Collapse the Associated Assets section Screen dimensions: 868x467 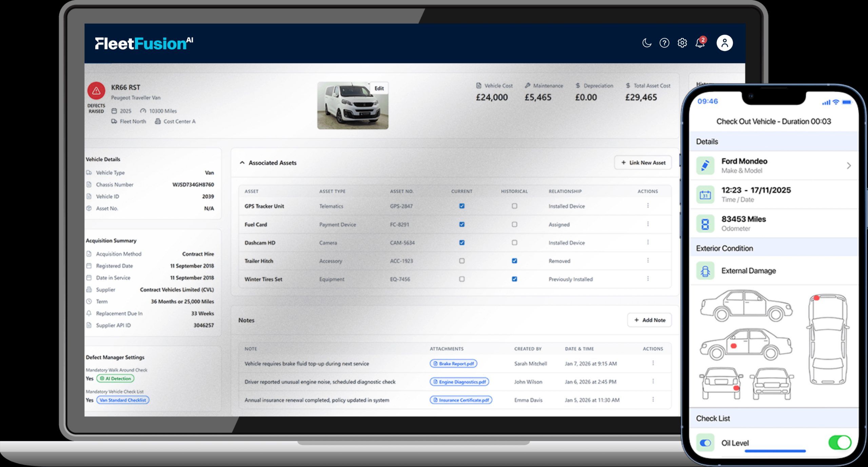tap(242, 163)
